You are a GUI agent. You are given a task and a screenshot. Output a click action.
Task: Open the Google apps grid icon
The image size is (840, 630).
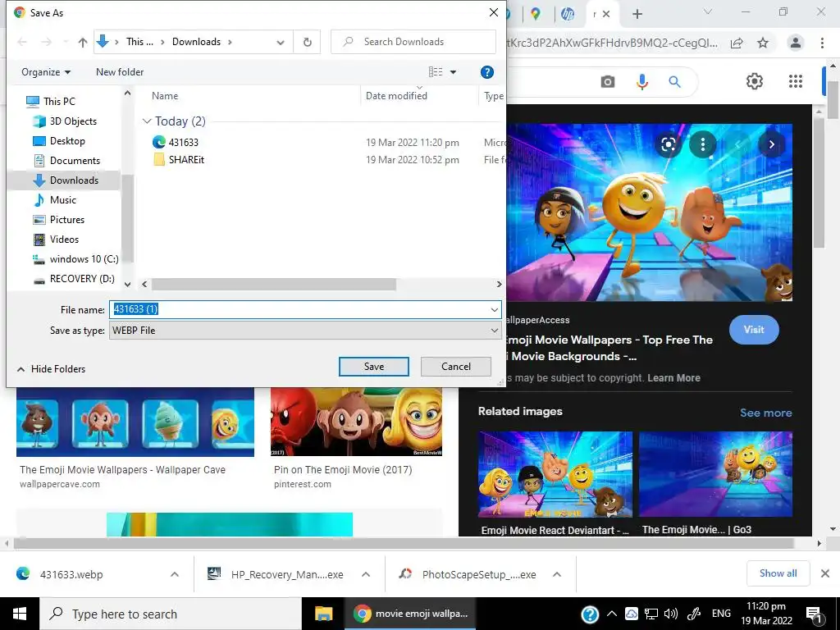tap(796, 81)
